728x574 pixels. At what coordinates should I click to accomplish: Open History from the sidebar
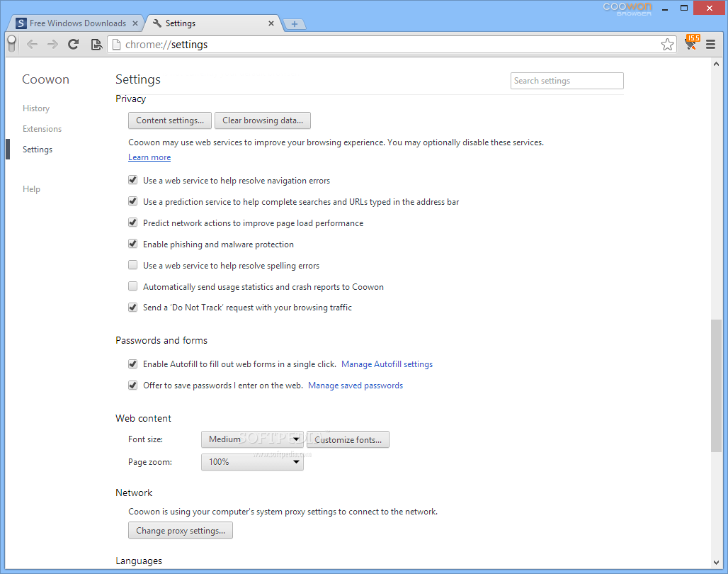tap(36, 108)
